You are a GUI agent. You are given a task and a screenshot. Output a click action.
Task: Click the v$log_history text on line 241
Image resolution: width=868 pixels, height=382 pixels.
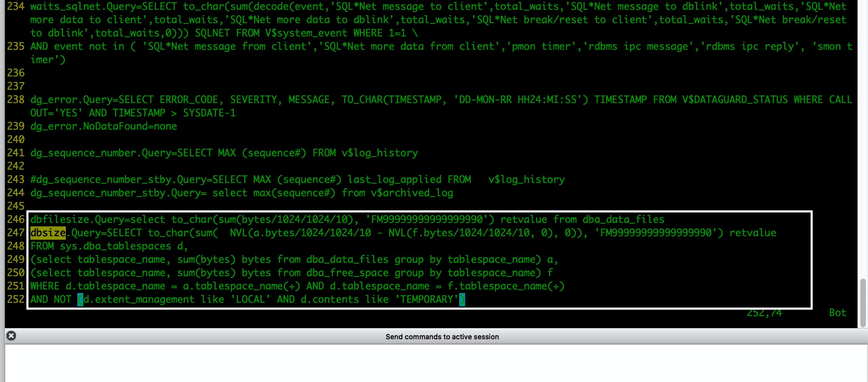379,152
